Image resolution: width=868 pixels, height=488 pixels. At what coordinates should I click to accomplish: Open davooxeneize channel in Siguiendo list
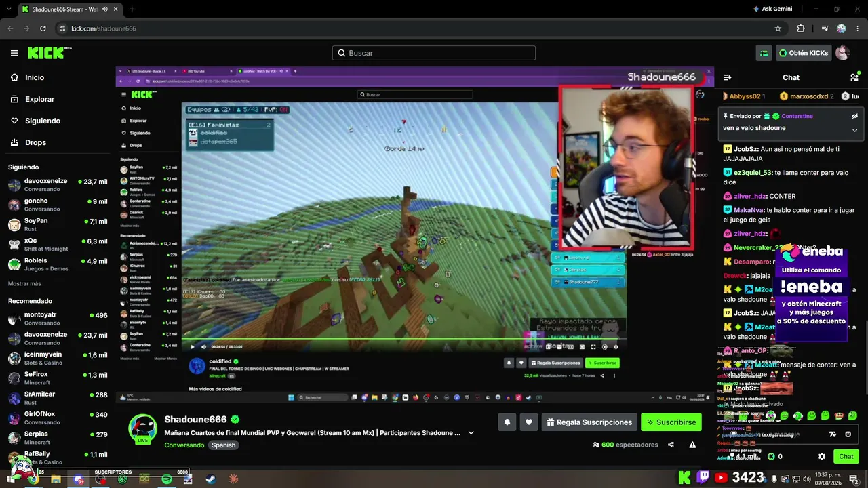point(57,185)
